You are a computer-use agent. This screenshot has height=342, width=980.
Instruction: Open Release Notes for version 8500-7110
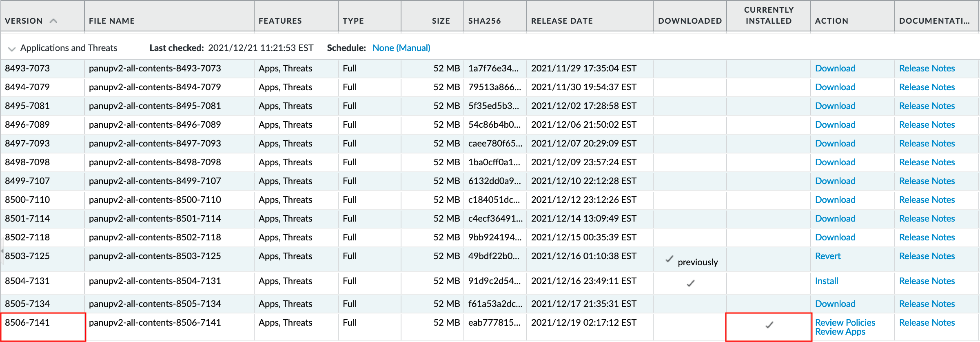pos(927,200)
